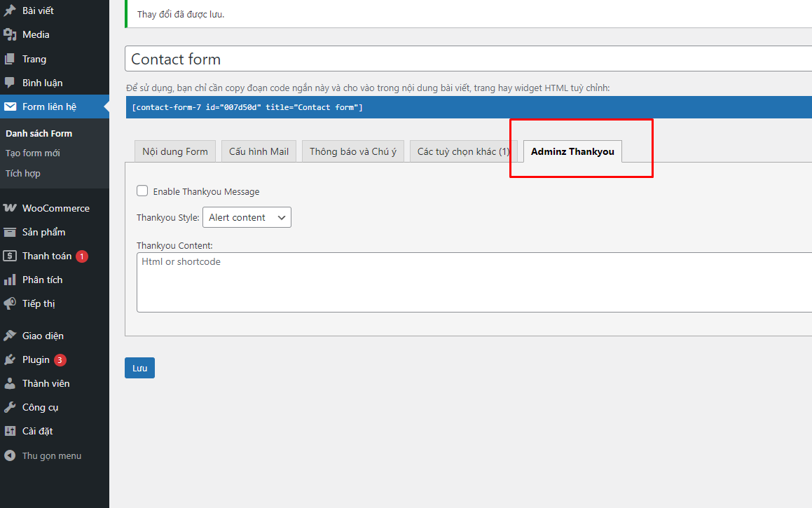Click the Thu gọn menu arrow icon
The width and height of the screenshot is (812, 508).
coord(10,455)
